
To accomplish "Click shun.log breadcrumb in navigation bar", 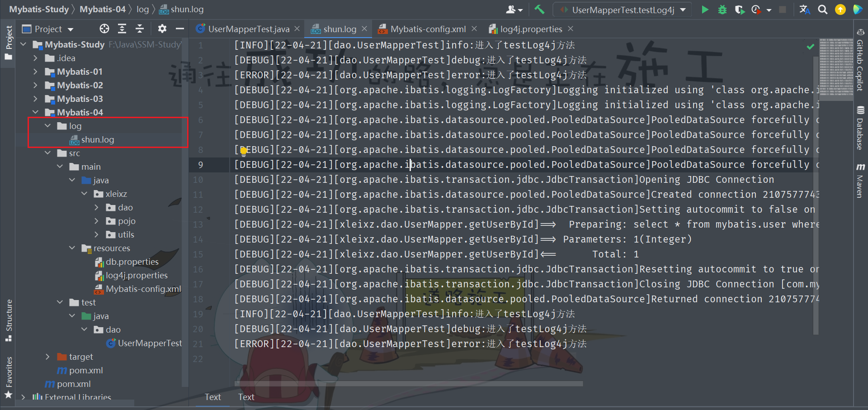I will [182, 9].
